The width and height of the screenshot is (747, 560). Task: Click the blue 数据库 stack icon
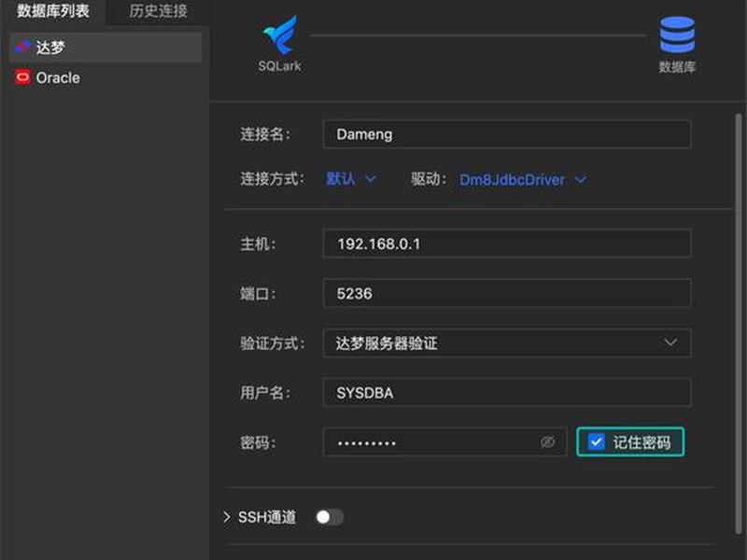tap(677, 35)
